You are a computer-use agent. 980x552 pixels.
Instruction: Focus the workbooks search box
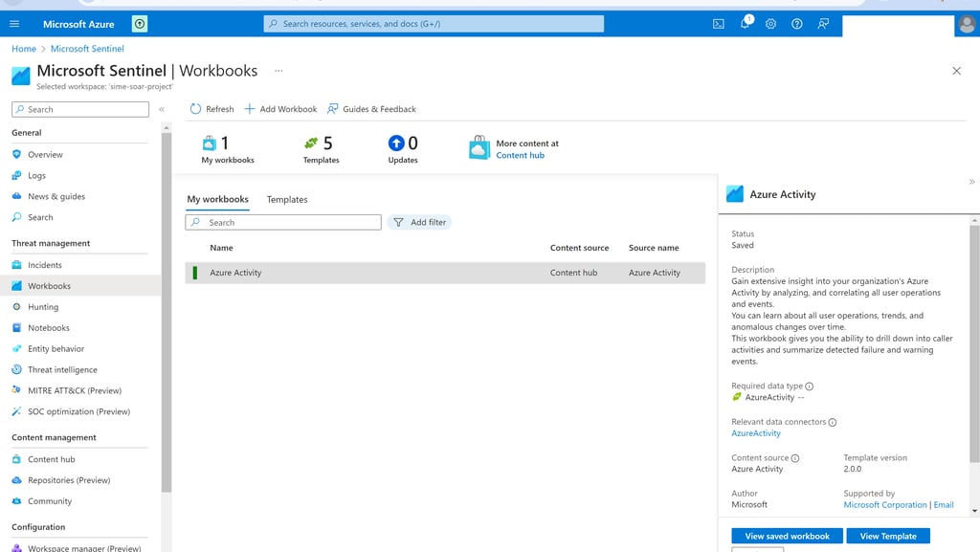283,222
